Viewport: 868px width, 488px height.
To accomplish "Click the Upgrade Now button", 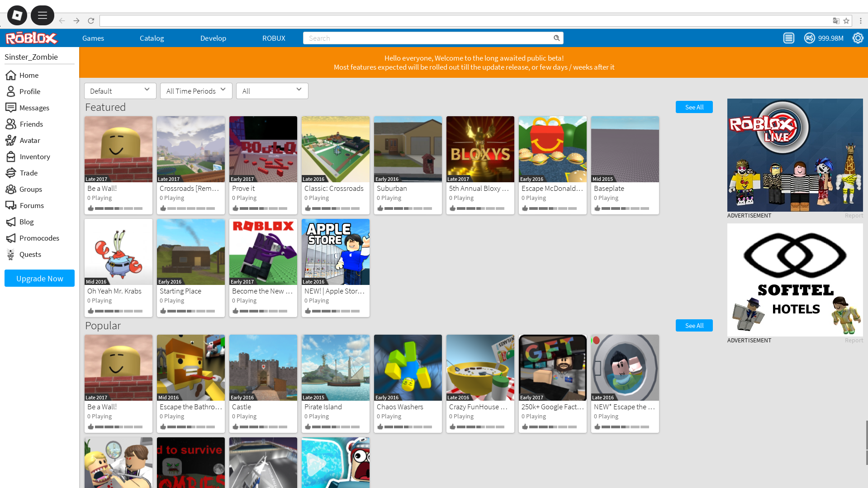I will (40, 278).
